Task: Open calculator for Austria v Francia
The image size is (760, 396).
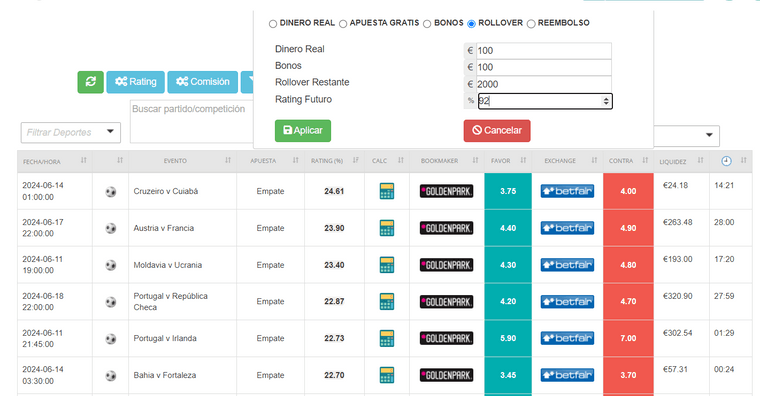Action: point(386,228)
